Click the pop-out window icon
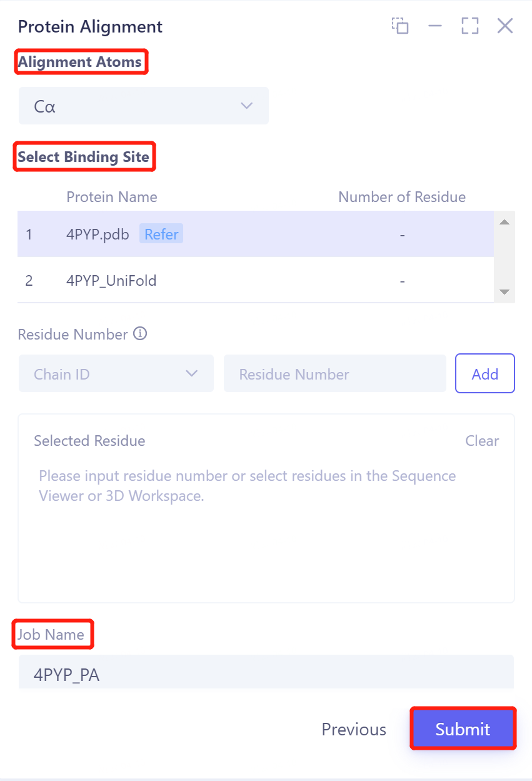The image size is (532, 781). (x=400, y=26)
